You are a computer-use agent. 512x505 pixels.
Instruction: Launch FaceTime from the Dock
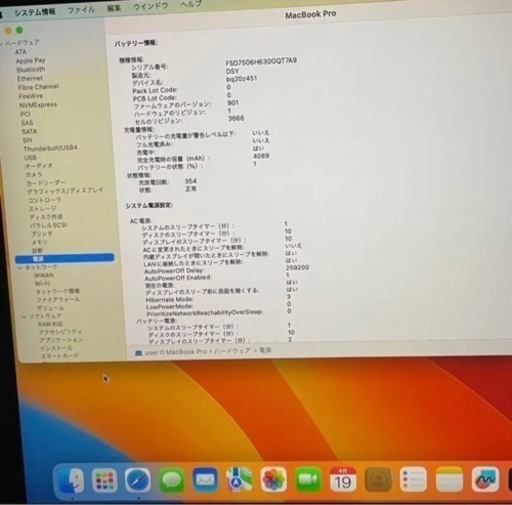[308, 479]
